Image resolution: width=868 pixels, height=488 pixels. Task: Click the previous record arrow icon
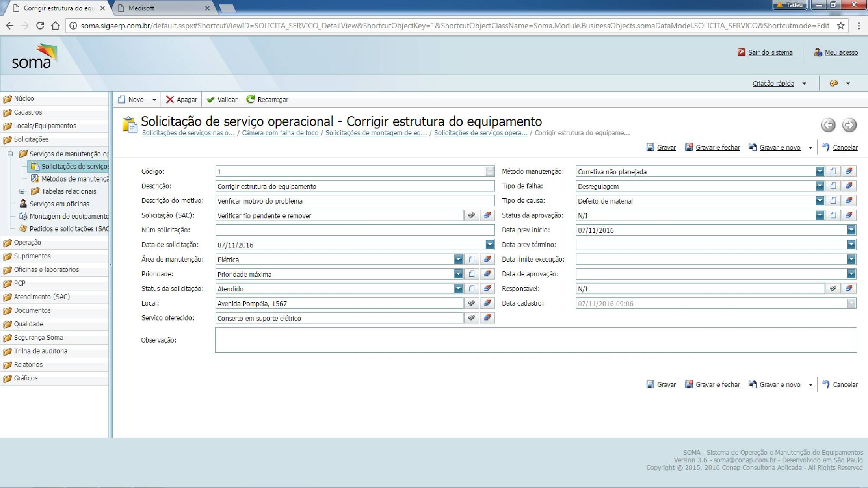point(828,125)
